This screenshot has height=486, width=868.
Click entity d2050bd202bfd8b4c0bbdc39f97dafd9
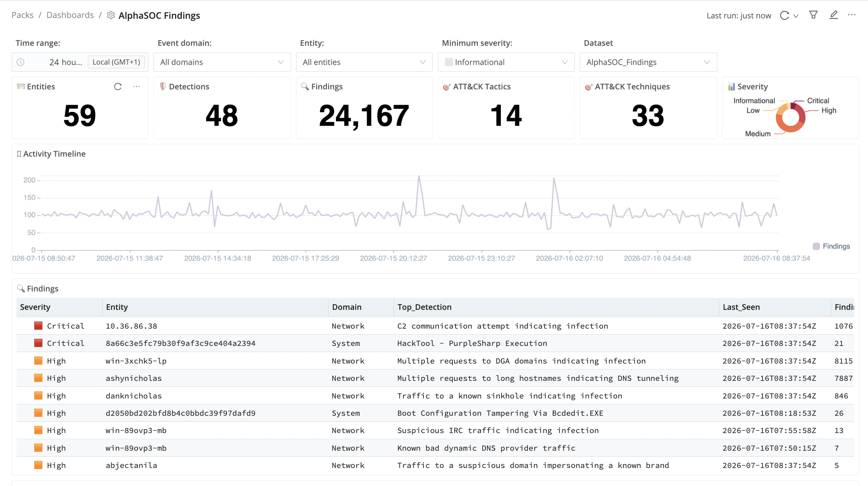[x=180, y=413]
